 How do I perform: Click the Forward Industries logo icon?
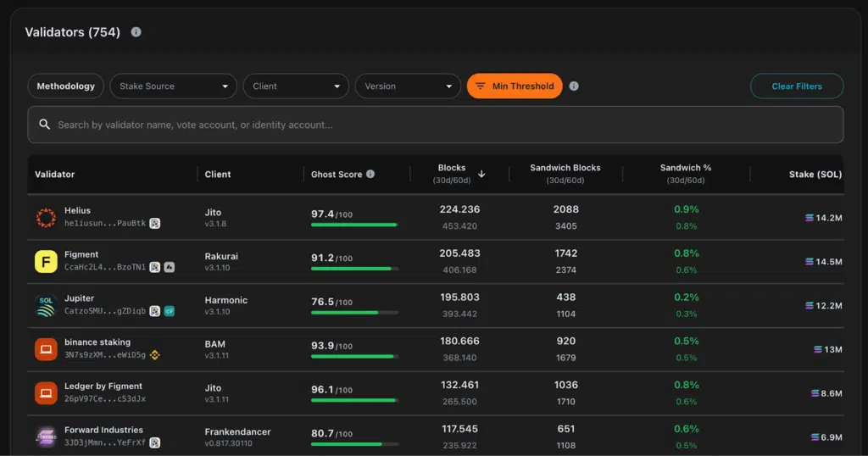46,437
